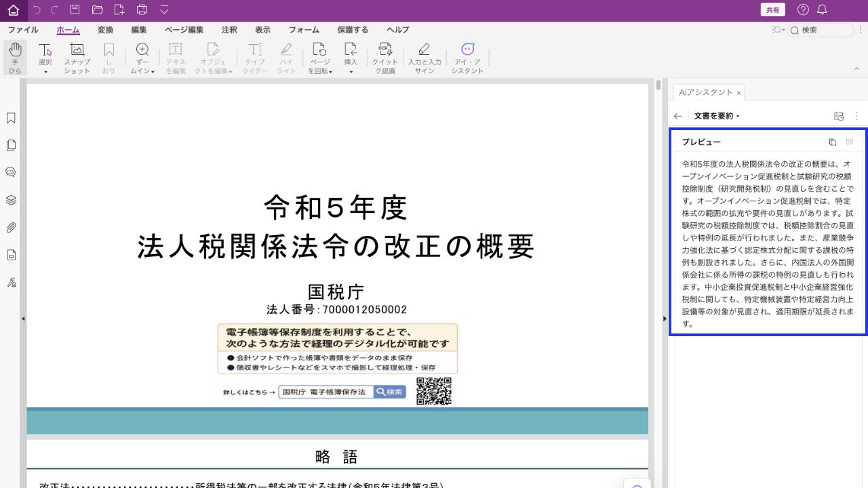This screenshot has height=488, width=868.
Task: Click the 検索 search field
Action: 821,30
